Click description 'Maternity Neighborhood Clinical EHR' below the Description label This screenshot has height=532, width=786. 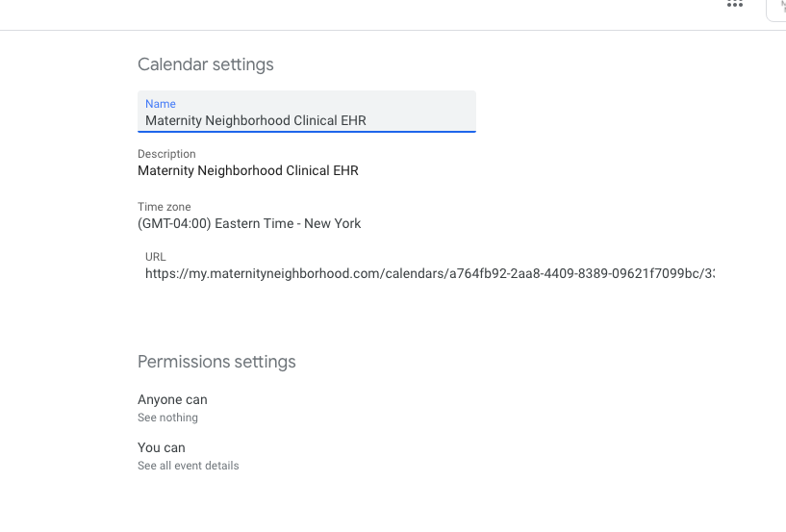coord(248,171)
